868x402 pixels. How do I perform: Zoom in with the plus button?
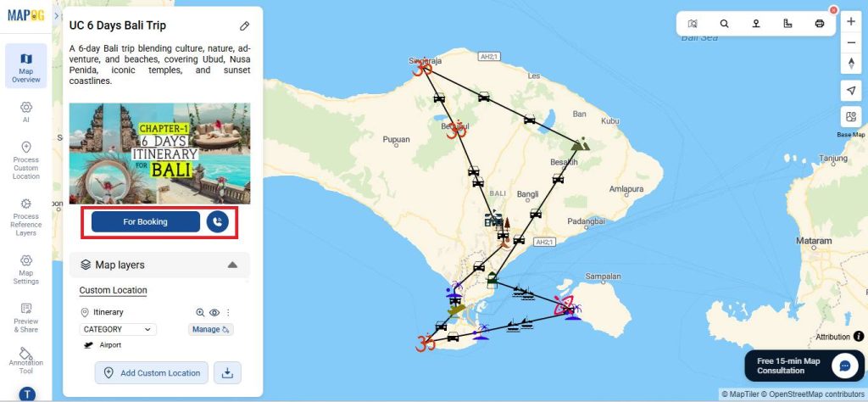click(851, 21)
